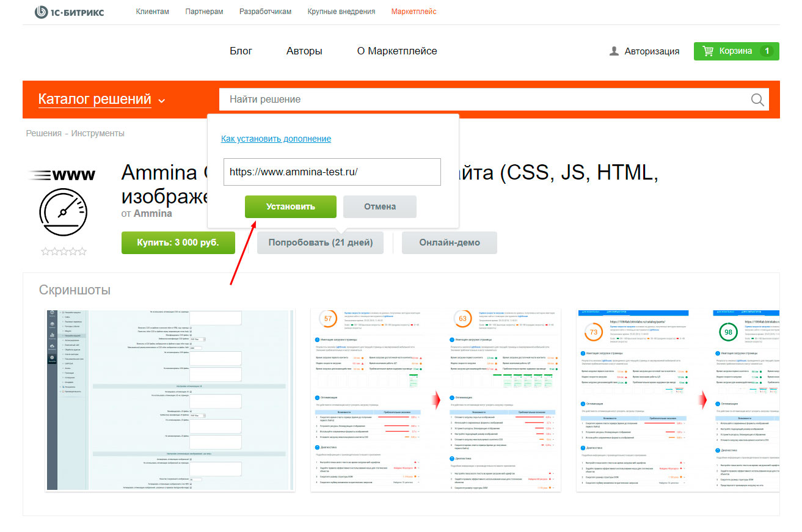Go to the Авторы section

[304, 51]
